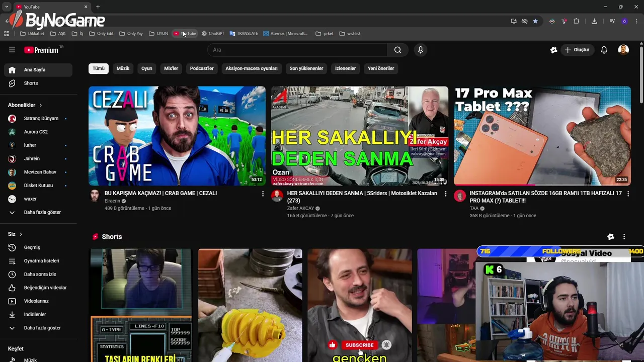Open the hamburger guide menu

tap(12, 50)
